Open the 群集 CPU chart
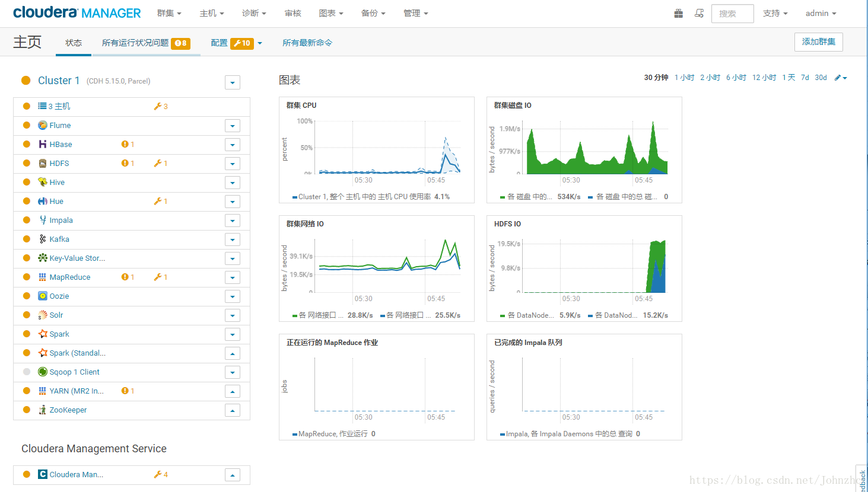The width and height of the screenshot is (868, 492). pyautogui.click(x=377, y=150)
